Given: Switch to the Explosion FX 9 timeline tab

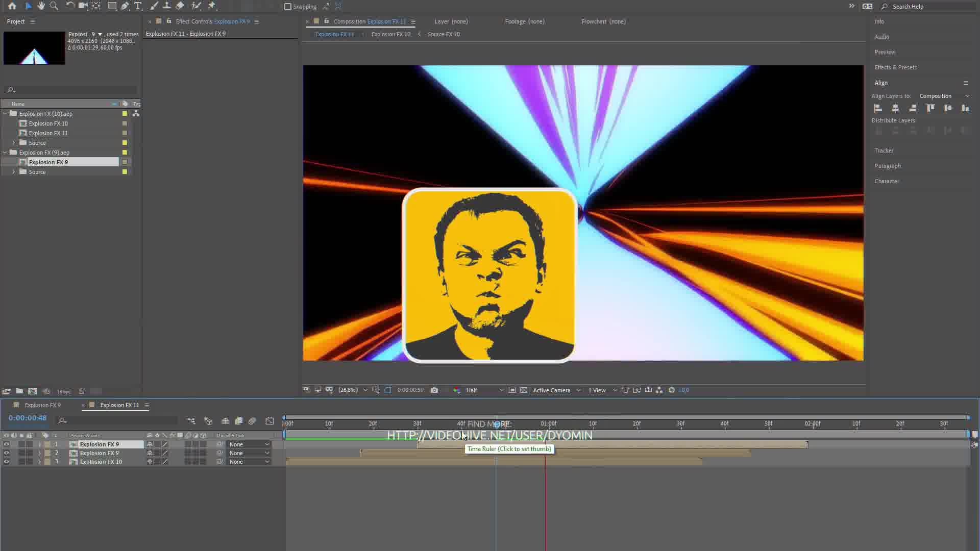Looking at the screenshot, I should tap(43, 405).
